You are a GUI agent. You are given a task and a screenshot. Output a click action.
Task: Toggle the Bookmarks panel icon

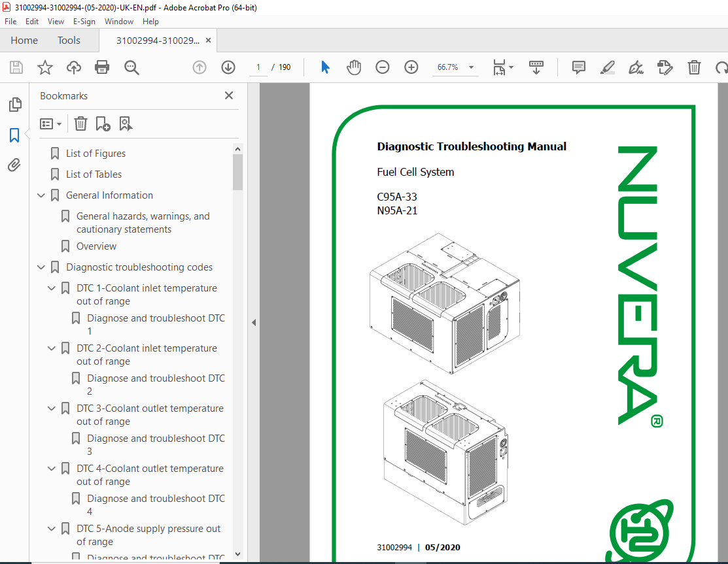click(x=14, y=135)
